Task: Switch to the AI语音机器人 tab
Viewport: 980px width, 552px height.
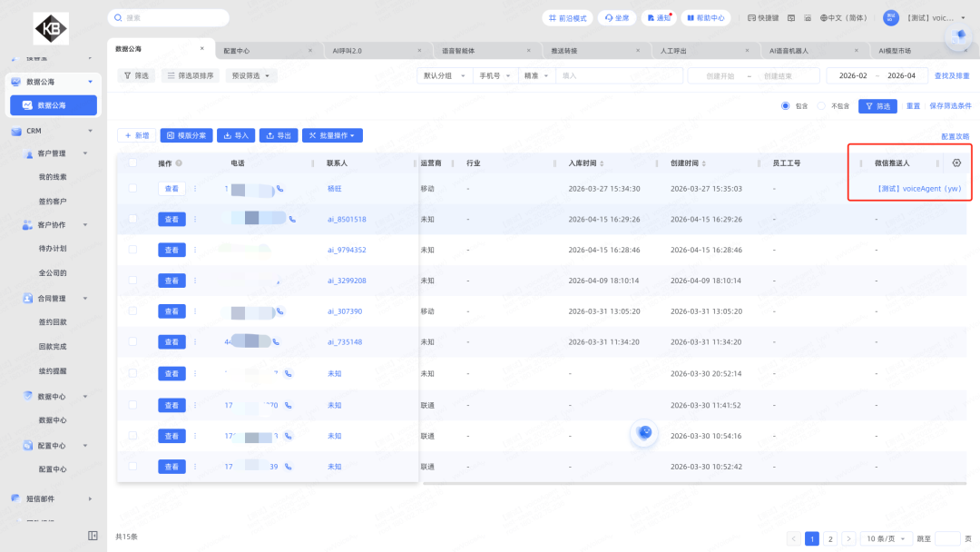Action: tap(789, 51)
